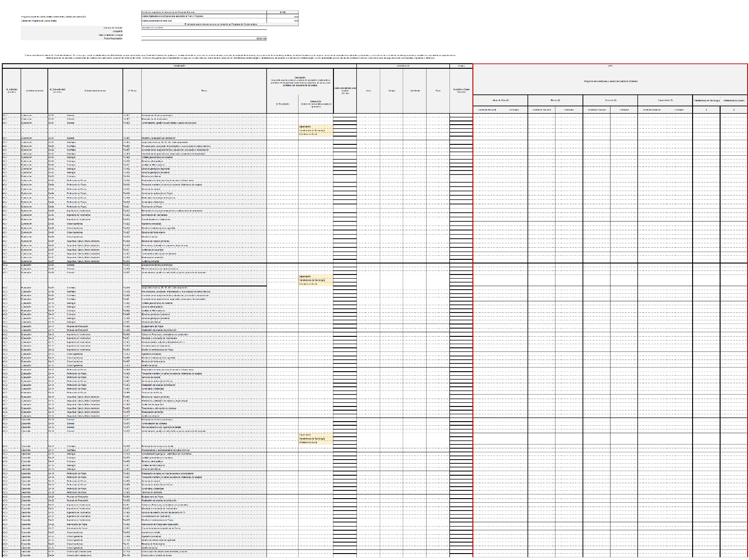Click the Compañía input cell
The height and width of the screenshot is (560, 749).
coord(219,31)
